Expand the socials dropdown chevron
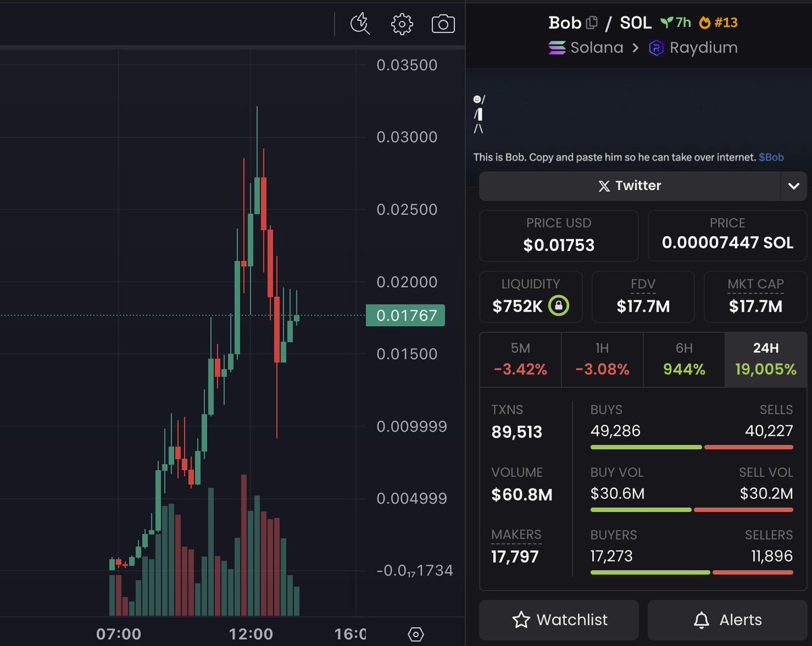Image resolution: width=812 pixels, height=646 pixels. point(794,186)
